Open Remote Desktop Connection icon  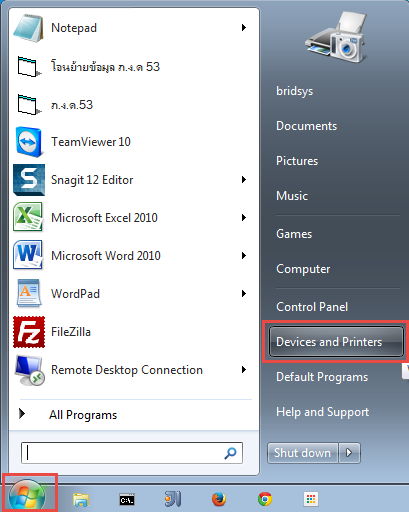(30, 370)
